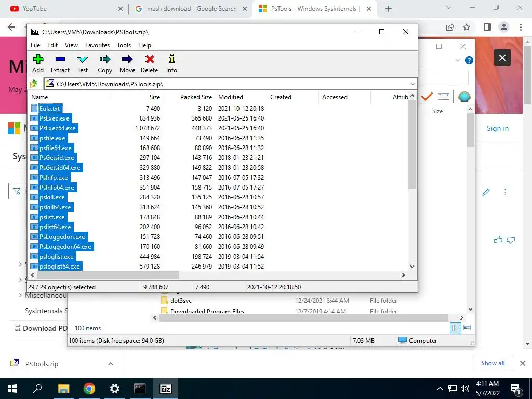532x399 pixels.
Task: Open the View menu
Action: (x=71, y=45)
